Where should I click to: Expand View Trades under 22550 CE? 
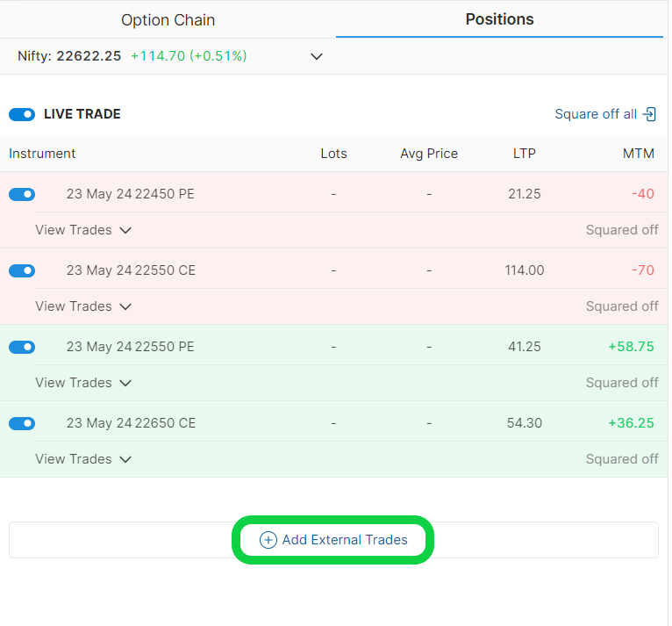coord(83,306)
